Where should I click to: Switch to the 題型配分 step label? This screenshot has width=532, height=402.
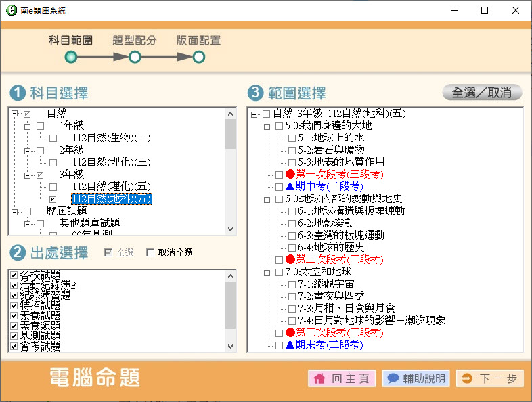[x=135, y=40]
